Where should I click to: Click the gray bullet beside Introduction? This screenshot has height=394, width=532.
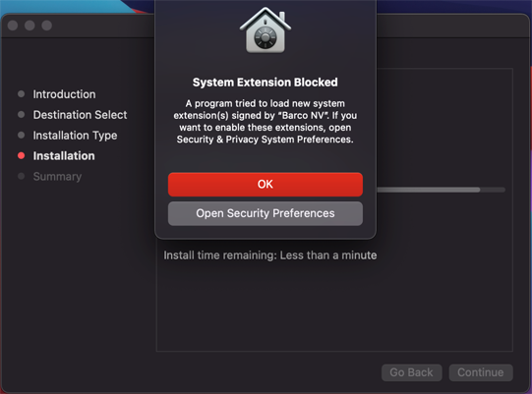point(21,94)
